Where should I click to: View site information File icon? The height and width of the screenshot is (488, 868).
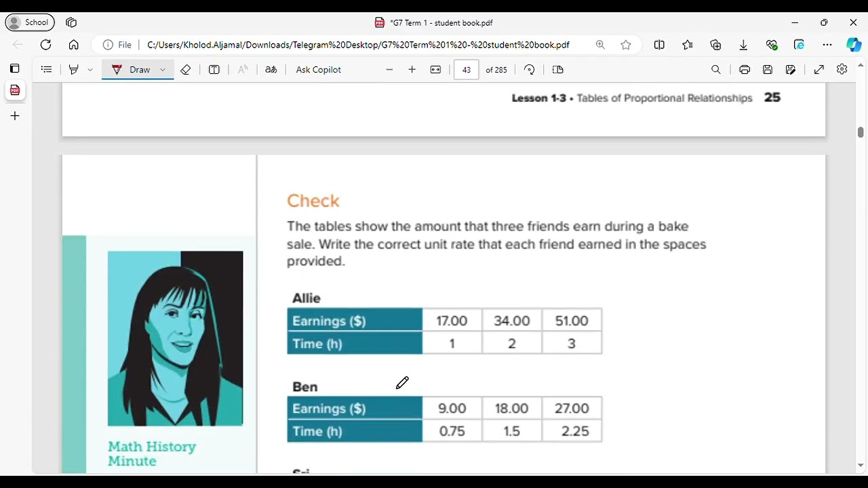[117, 45]
